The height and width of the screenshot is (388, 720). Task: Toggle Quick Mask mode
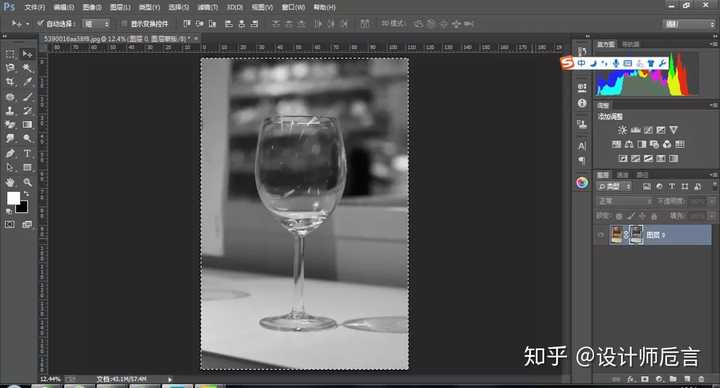10,224
